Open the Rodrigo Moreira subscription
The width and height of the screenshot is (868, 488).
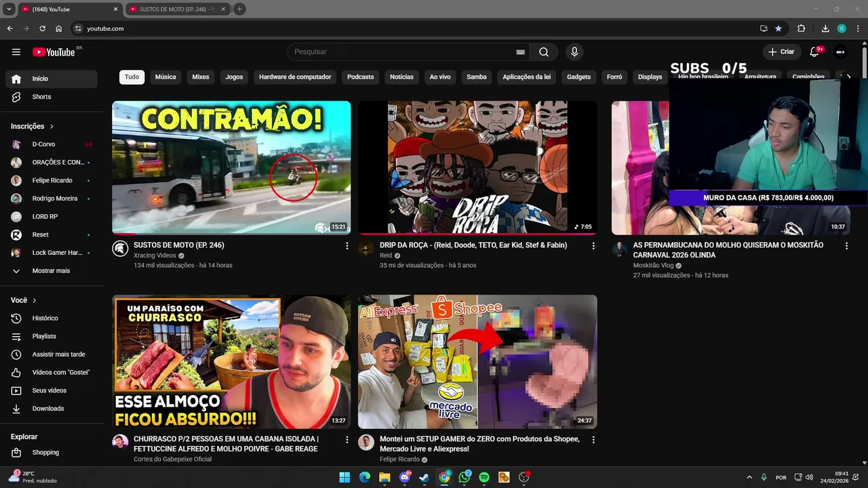(x=52, y=199)
